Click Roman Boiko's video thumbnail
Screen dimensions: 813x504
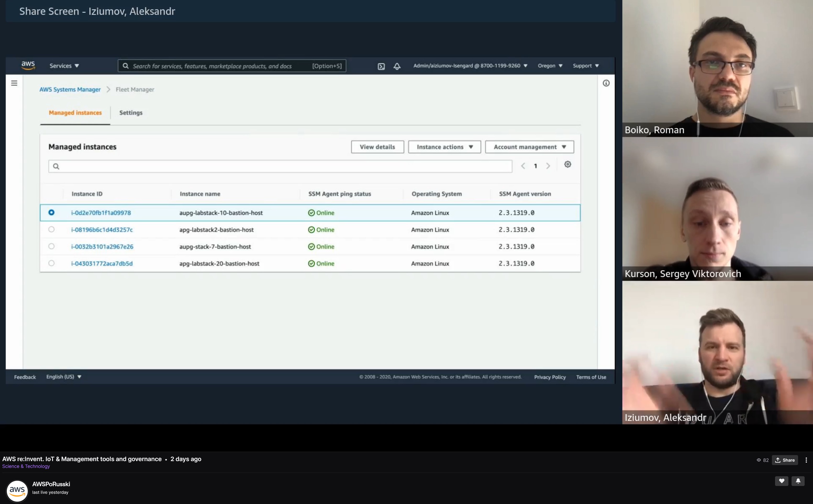tap(717, 68)
